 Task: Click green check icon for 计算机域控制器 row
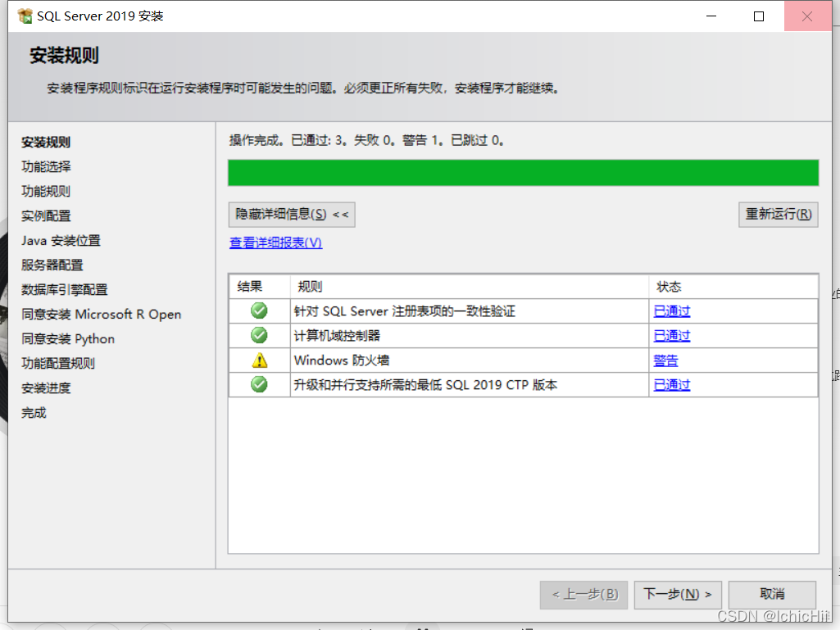coord(259,335)
